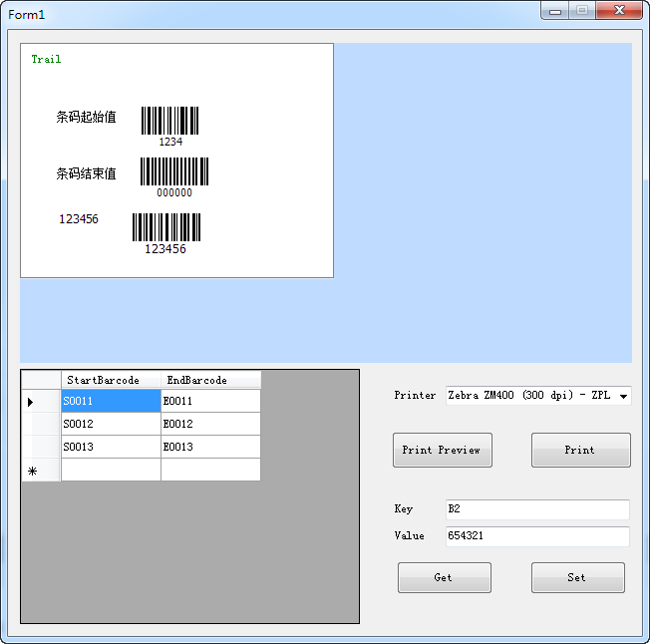The width and height of the screenshot is (650, 644).
Task: Maximize the Form1 window
Action: [582, 10]
